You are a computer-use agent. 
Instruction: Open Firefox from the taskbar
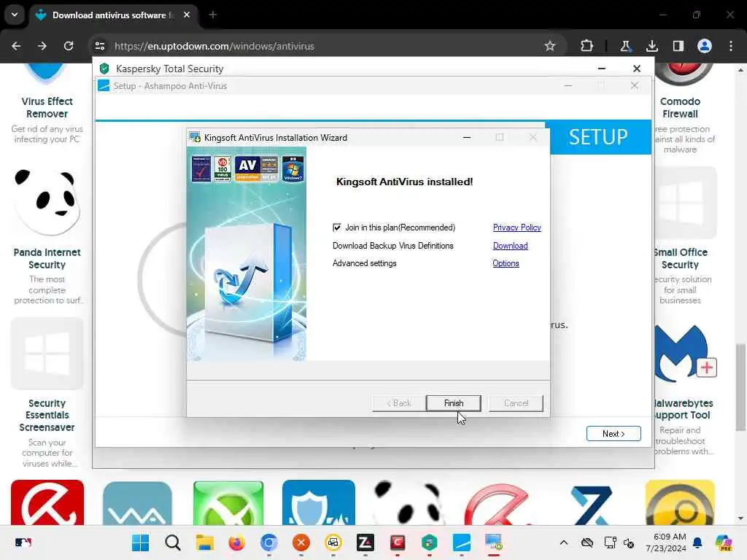237,542
